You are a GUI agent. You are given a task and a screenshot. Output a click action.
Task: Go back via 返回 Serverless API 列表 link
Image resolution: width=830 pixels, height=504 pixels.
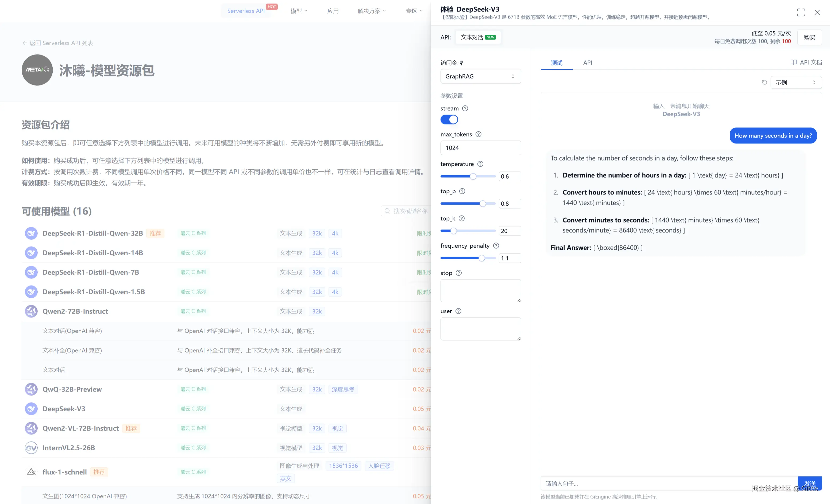57,43
